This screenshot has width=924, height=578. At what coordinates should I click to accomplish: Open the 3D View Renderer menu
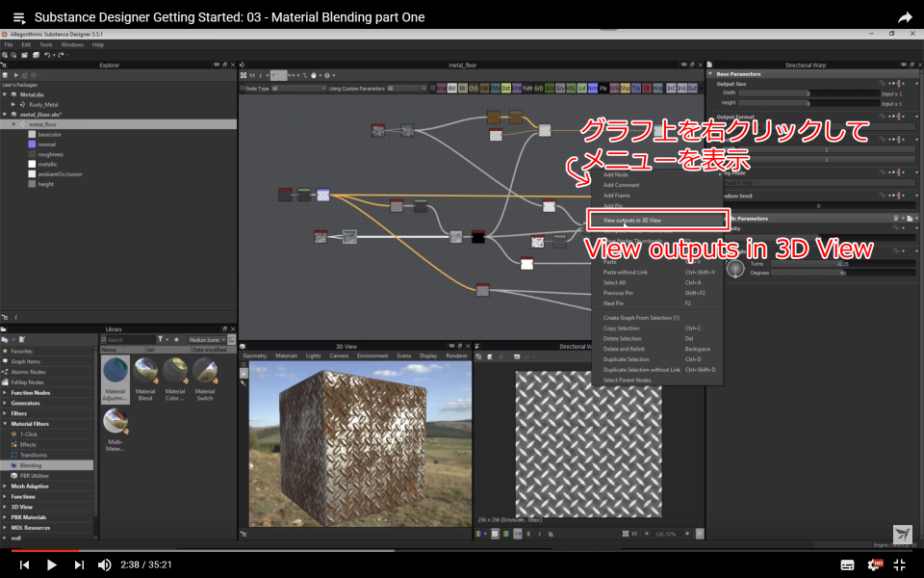pos(456,356)
